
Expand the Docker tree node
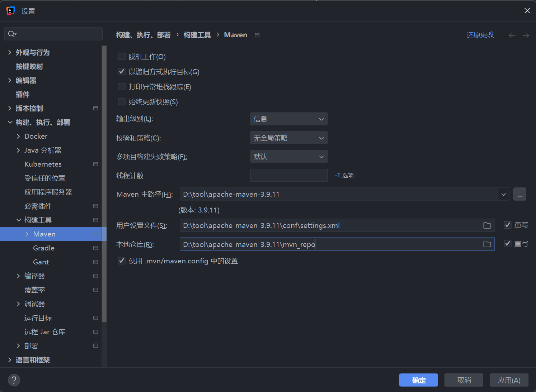point(18,136)
